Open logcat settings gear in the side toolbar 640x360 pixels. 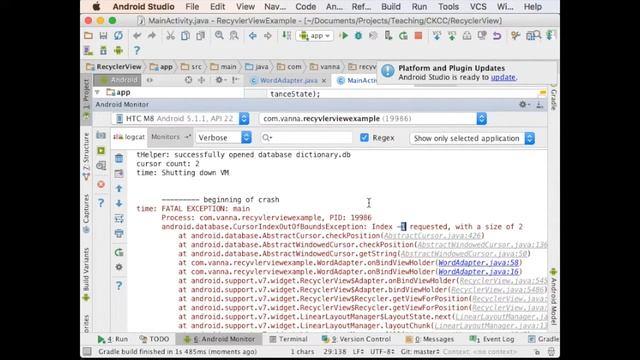[119, 267]
